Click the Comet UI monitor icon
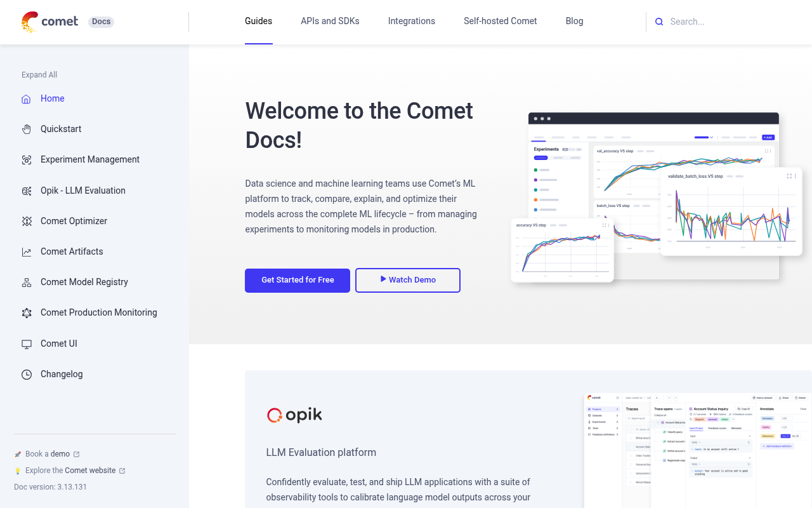Viewport: 812px width, 508px height. (x=26, y=344)
